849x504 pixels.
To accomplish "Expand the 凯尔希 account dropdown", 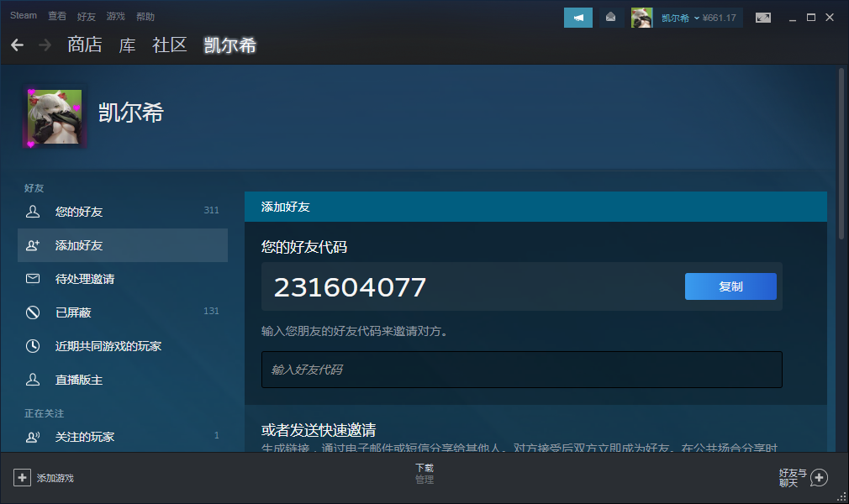I will tap(680, 18).
